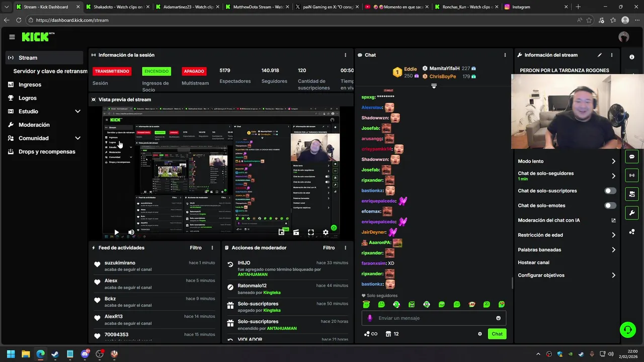
Task: Open Chat de solo-seguidores chevron
Action: pyautogui.click(x=613, y=176)
